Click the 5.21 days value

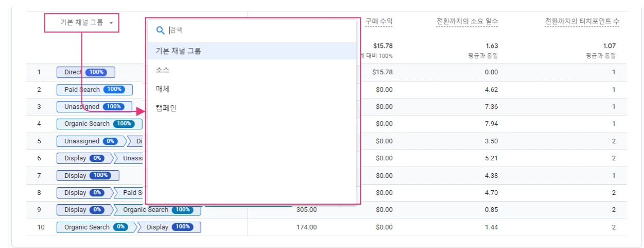[x=491, y=158]
